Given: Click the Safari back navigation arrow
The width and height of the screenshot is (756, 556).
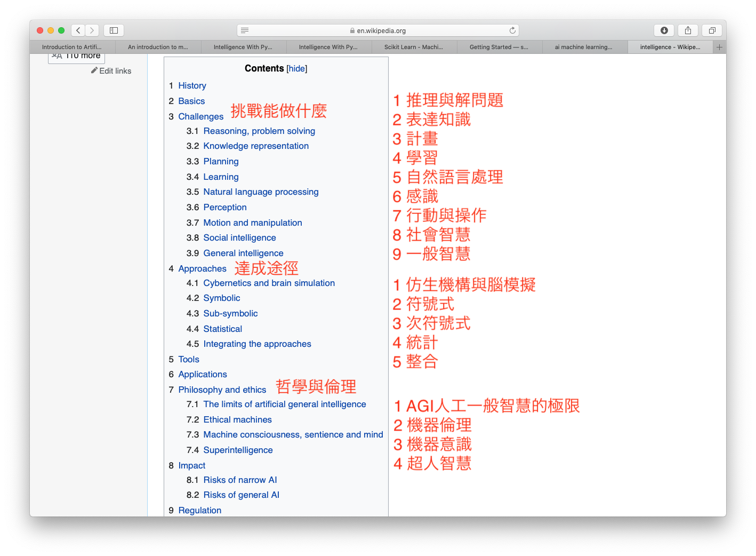Looking at the screenshot, I should (x=78, y=30).
